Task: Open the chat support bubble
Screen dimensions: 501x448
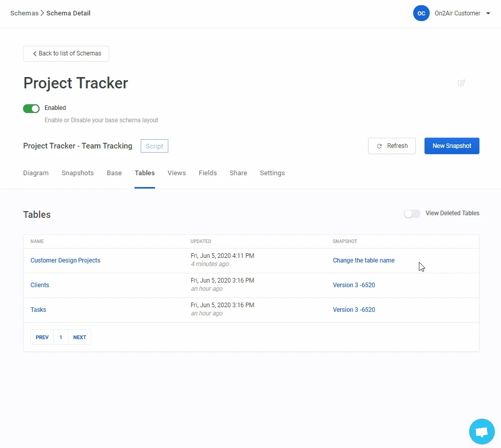Action: pyautogui.click(x=481, y=432)
